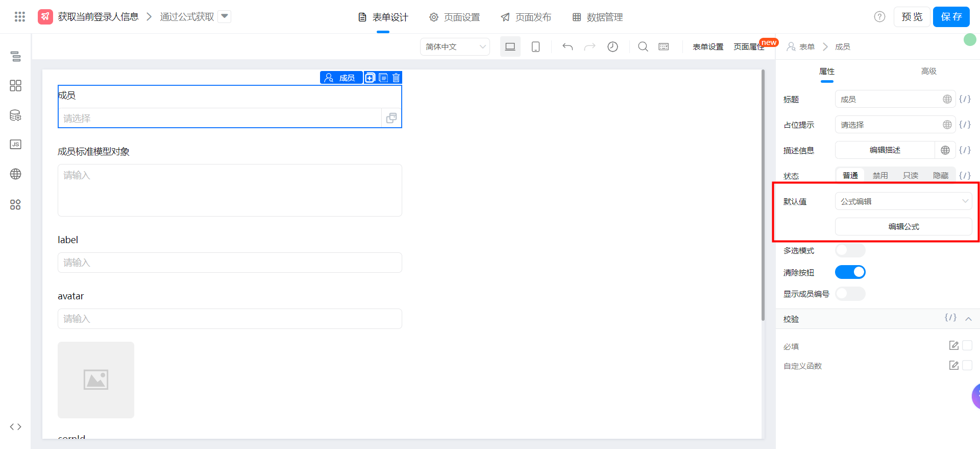Click the 保存 button
The height and width of the screenshot is (449, 980).
[951, 17]
